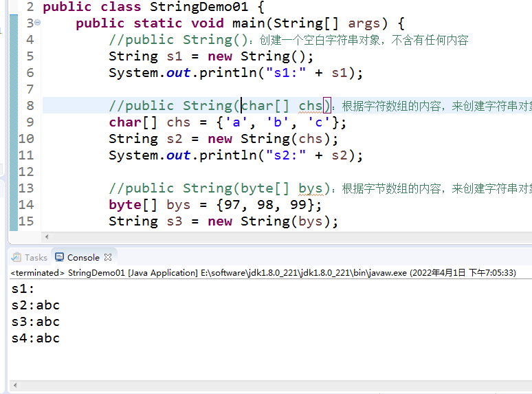This screenshot has width=532, height=394.
Task: Collapse the main method fold marker
Action: click(37, 23)
